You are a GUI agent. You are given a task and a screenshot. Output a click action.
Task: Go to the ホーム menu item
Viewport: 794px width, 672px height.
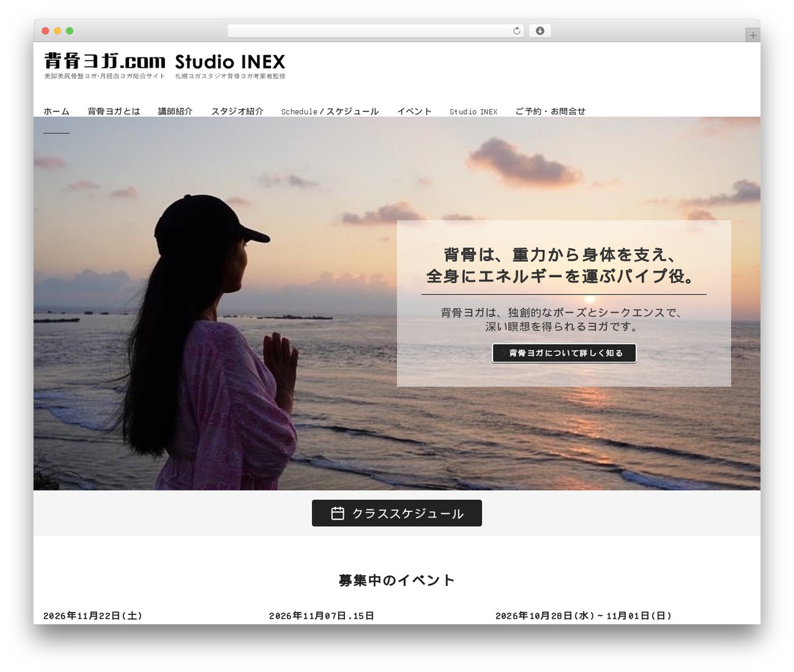(56, 112)
